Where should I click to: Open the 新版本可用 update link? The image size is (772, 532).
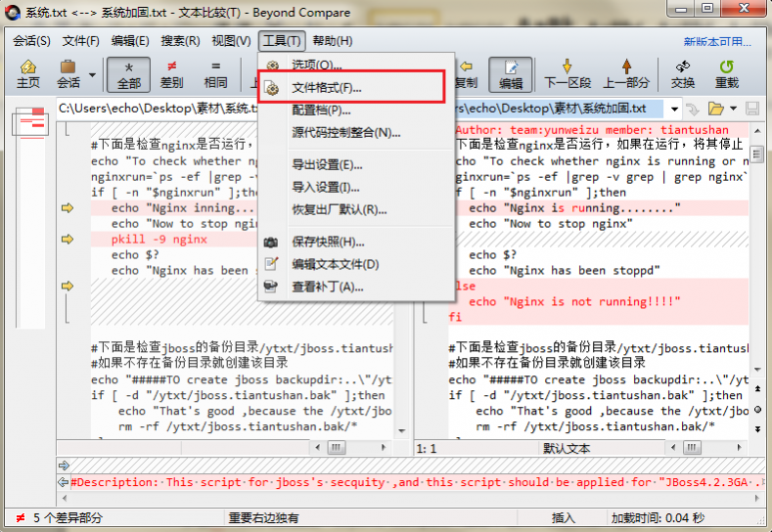pyautogui.click(x=717, y=41)
